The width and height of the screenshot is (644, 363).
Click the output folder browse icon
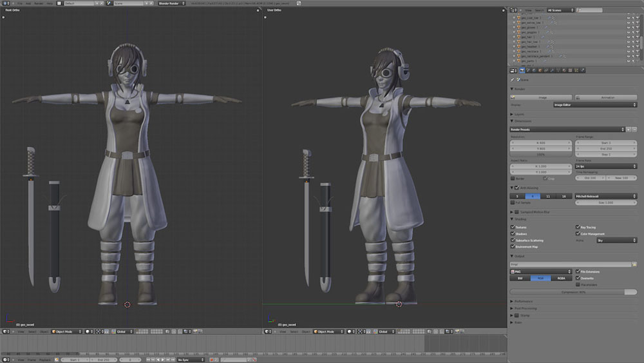[633, 264]
